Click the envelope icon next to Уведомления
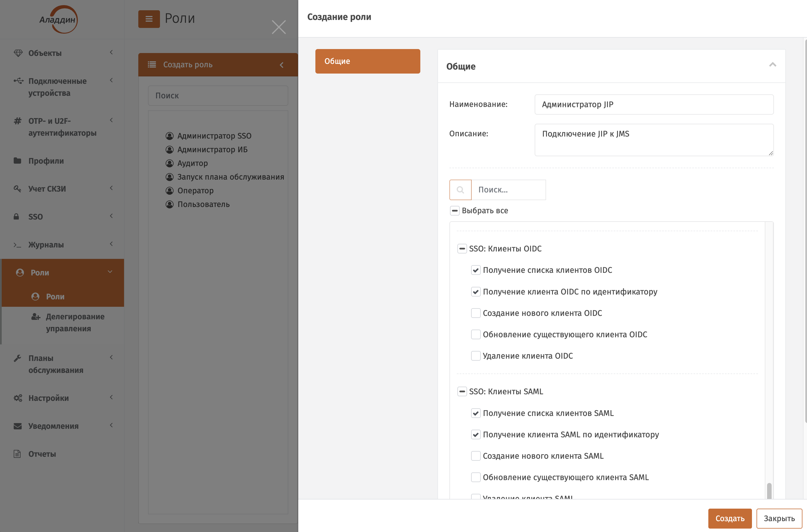The image size is (807, 532). pos(18,426)
